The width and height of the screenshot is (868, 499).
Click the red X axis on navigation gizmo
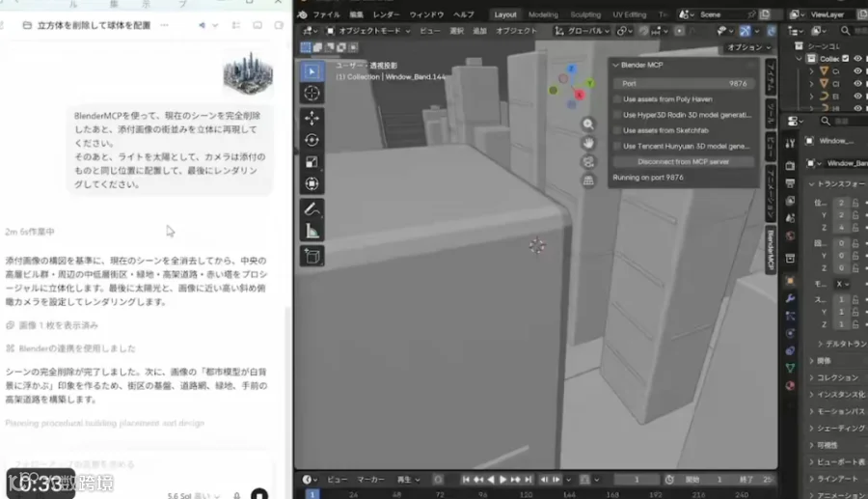[x=579, y=95]
